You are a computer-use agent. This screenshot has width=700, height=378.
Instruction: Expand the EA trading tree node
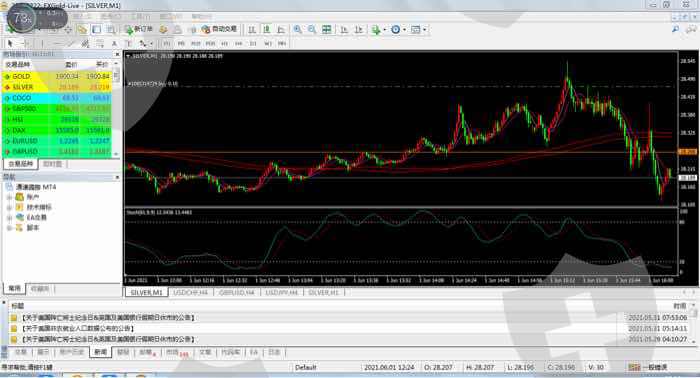(9, 217)
